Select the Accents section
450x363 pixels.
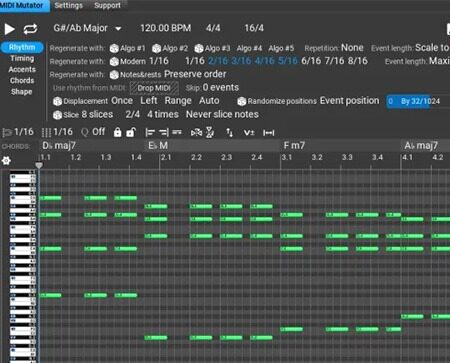pyautogui.click(x=22, y=69)
